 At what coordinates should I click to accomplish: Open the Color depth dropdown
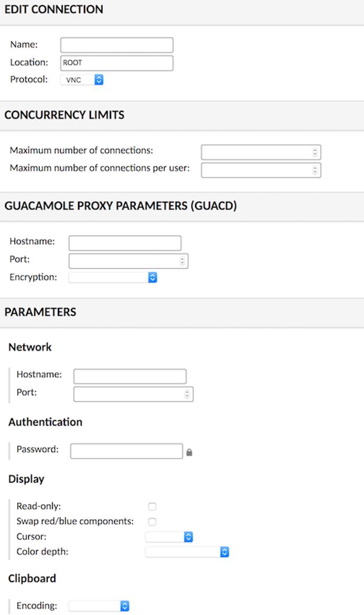coord(224,552)
